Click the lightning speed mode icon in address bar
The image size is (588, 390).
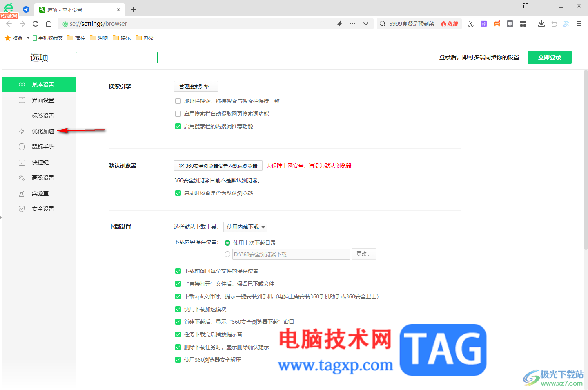(x=340, y=24)
